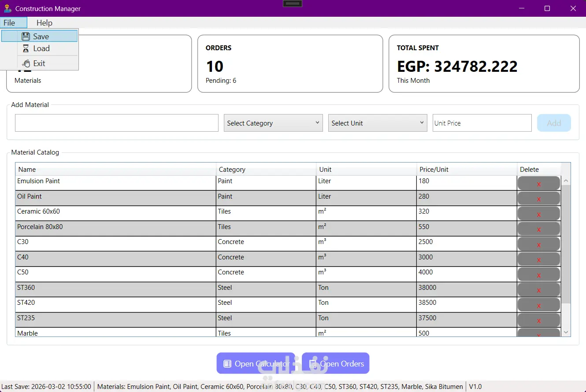The width and height of the screenshot is (586, 392).
Task: Click the Unit column header
Action: [367, 170]
